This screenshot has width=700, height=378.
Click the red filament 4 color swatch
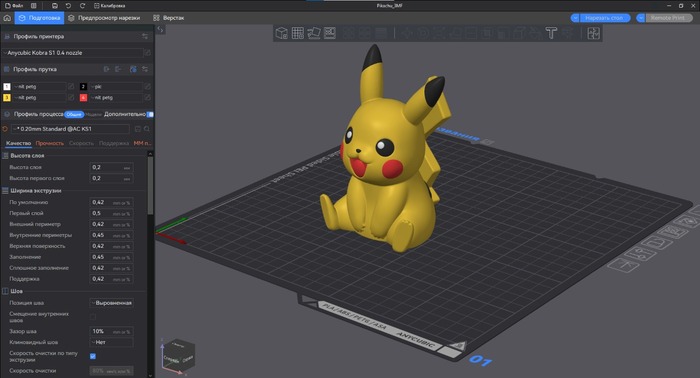(x=83, y=97)
